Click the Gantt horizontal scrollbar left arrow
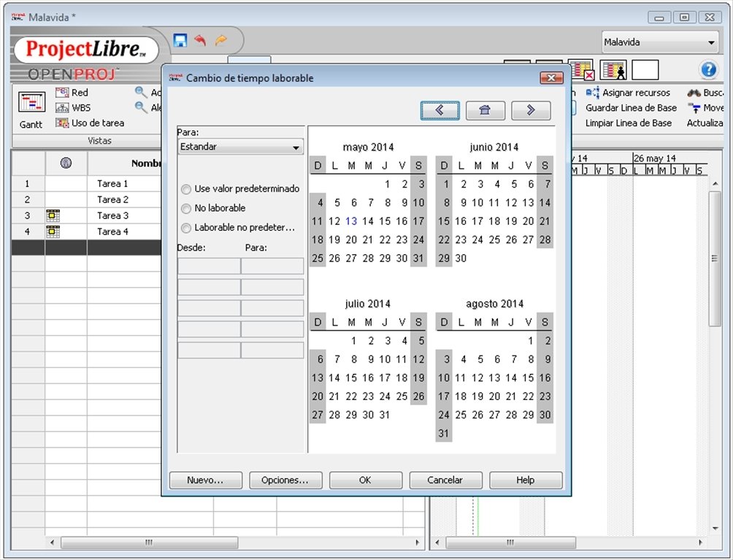This screenshot has width=733, height=560. pos(437,542)
